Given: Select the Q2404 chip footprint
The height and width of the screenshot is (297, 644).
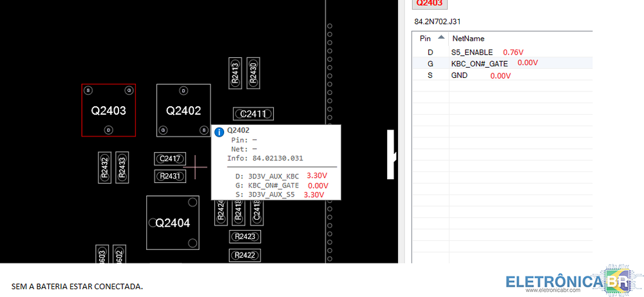Looking at the screenshot, I should 173,223.
